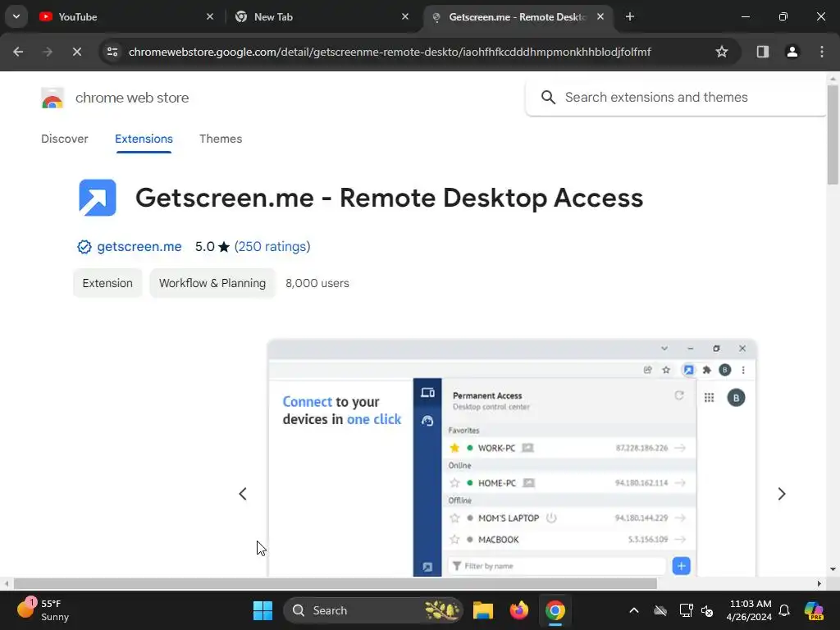Open the Extensions section
Viewport: 840px width, 630px height.
pos(144,139)
